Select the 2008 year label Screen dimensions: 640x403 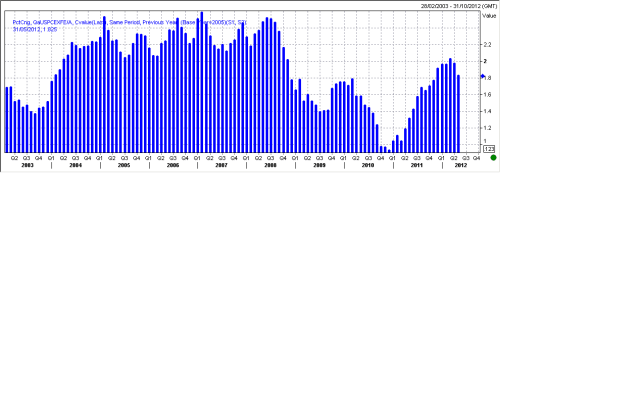point(270,165)
